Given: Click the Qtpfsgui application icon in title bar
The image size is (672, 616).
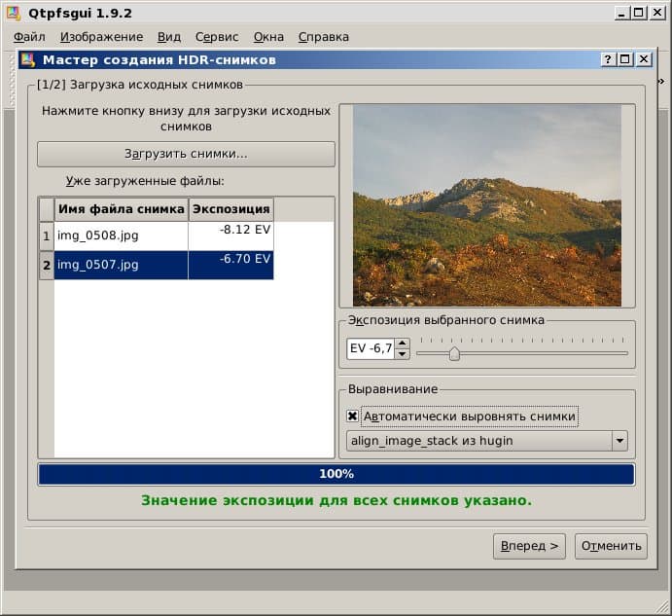Looking at the screenshot, I should click(x=14, y=13).
